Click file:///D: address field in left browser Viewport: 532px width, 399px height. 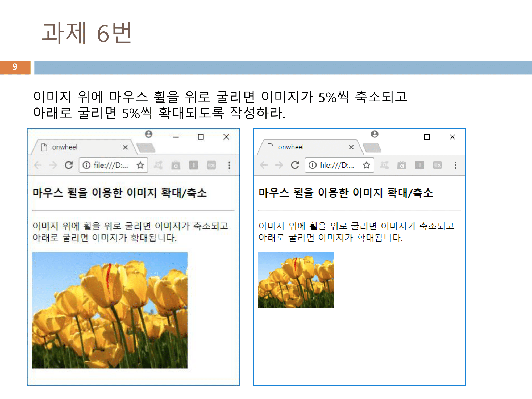point(111,165)
